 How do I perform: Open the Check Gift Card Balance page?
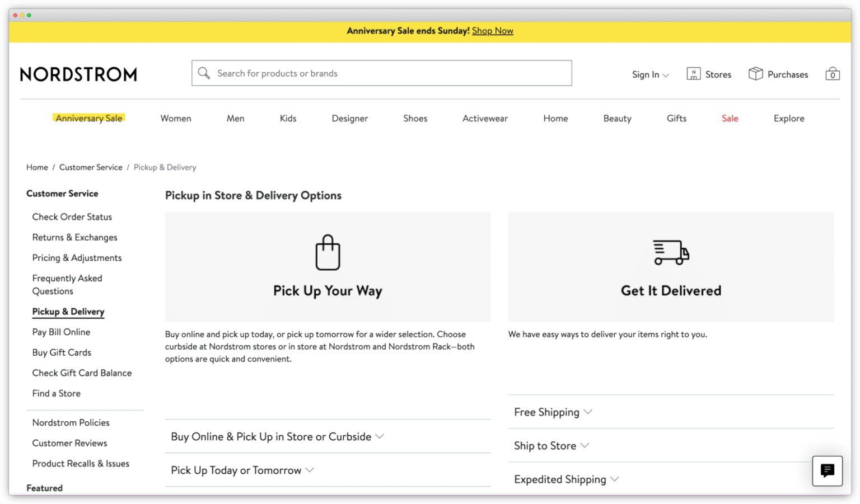82,373
